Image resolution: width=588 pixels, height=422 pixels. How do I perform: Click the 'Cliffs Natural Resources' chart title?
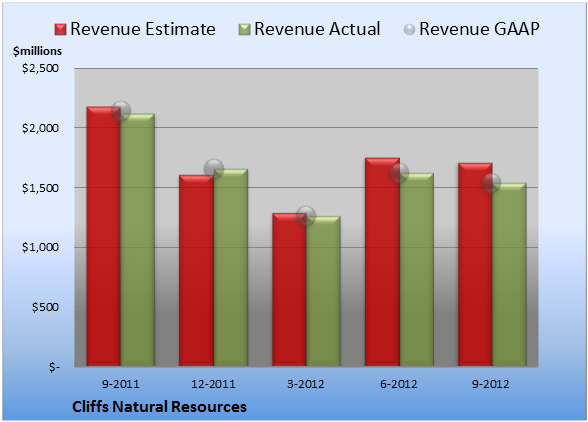159,407
